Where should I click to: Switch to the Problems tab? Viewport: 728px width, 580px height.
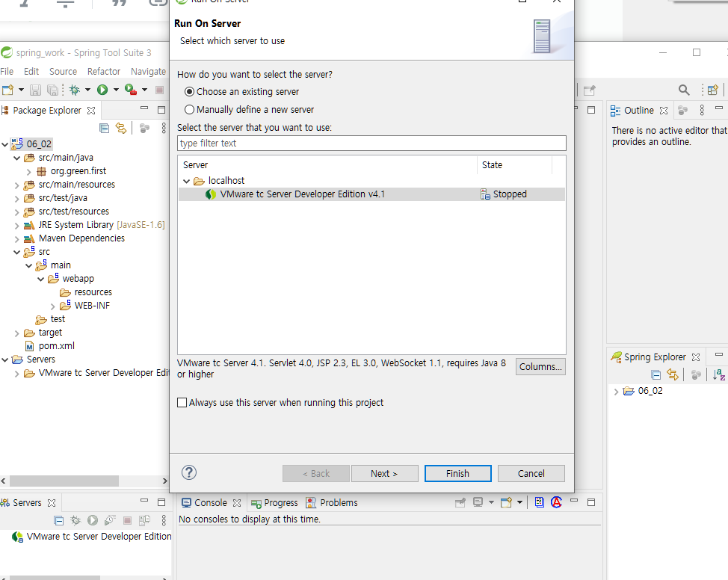[x=332, y=503]
